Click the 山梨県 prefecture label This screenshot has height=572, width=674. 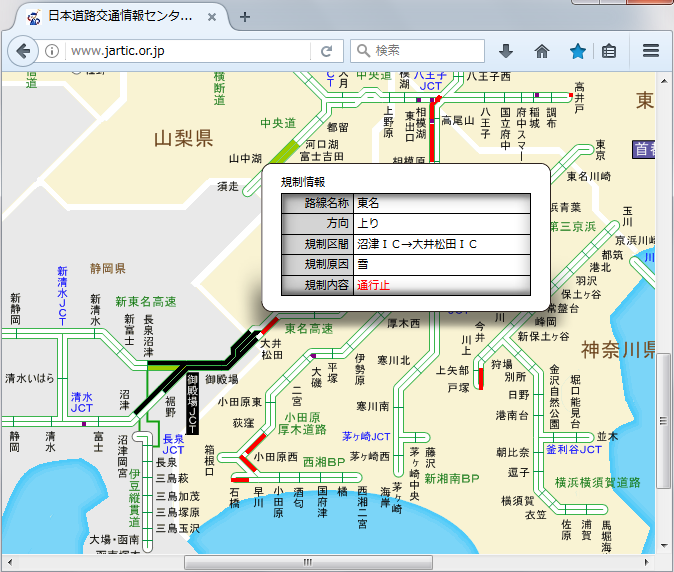pos(184,138)
